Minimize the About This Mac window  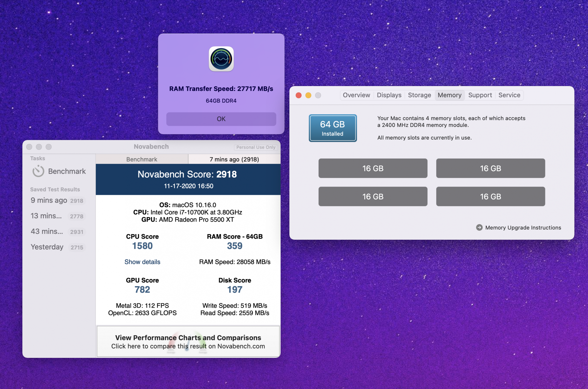point(308,95)
